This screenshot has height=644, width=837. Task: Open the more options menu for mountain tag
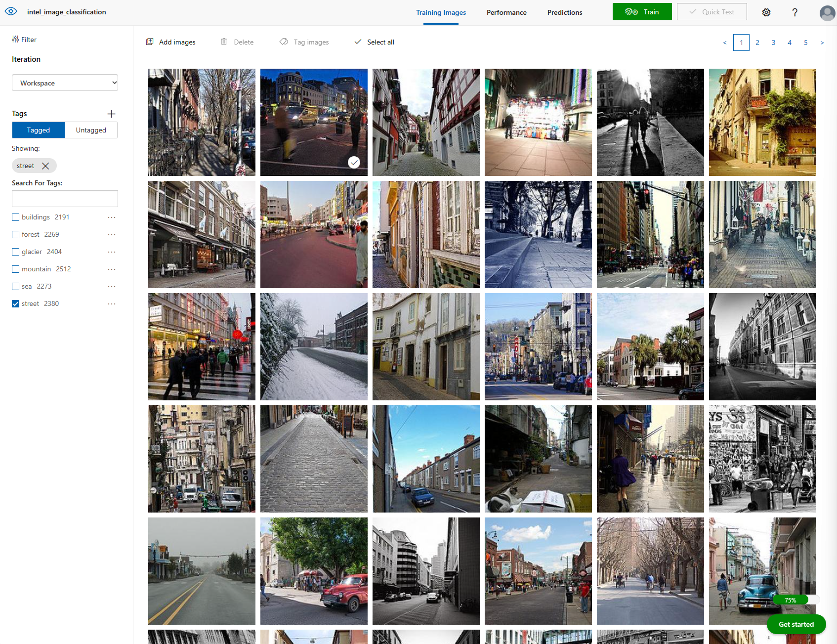(x=112, y=269)
